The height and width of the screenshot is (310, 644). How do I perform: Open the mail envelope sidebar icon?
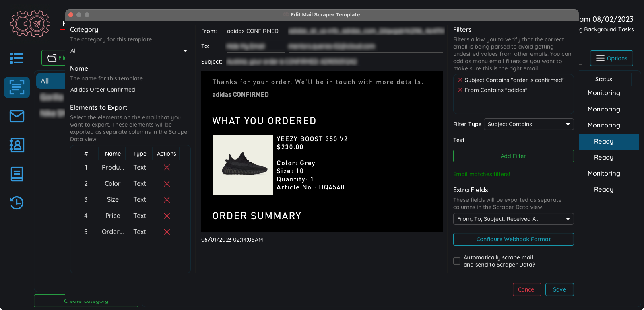pos(17,116)
